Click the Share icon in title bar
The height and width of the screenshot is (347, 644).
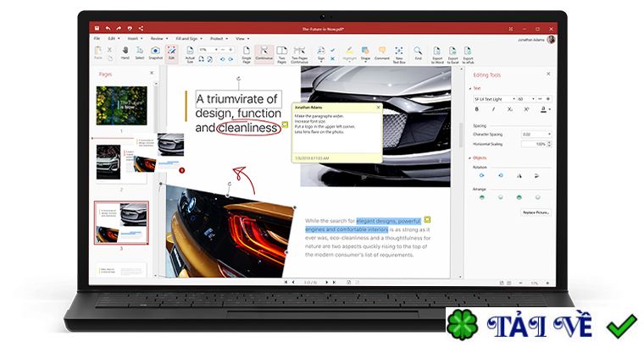(141, 28)
